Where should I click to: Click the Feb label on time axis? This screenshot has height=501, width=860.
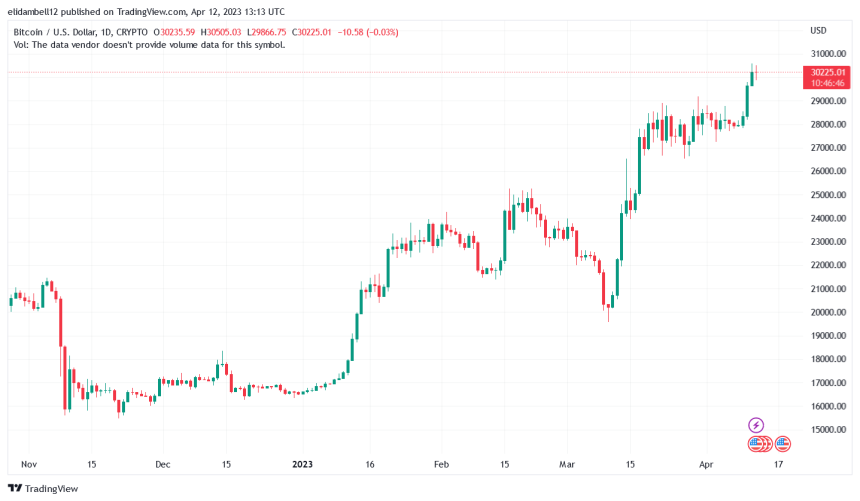pyautogui.click(x=441, y=465)
